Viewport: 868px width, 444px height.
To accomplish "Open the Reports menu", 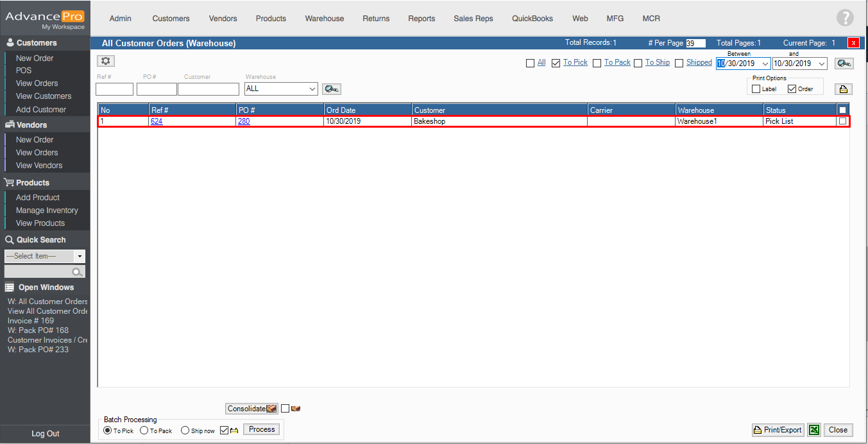I will [421, 19].
